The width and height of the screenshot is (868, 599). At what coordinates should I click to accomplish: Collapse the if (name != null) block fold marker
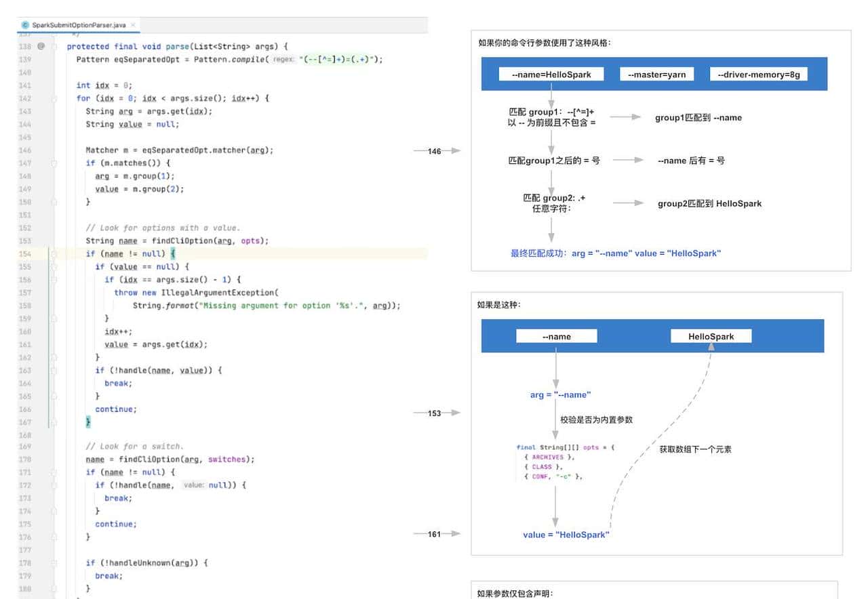pyautogui.click(x=53, y=253)
